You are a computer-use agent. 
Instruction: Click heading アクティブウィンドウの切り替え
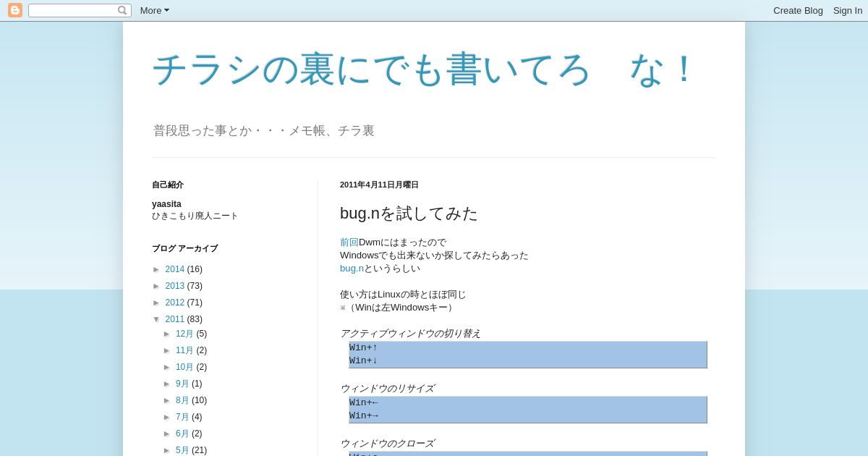point(410,334)
